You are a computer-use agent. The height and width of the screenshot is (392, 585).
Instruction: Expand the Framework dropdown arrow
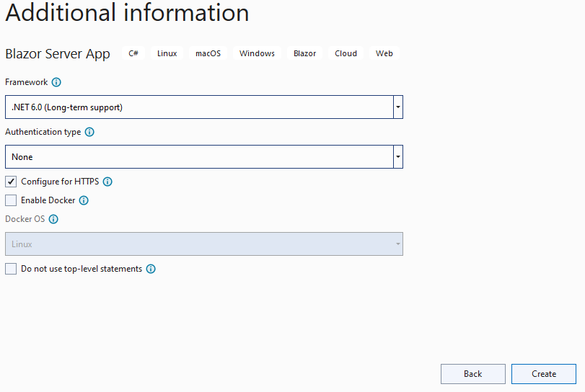click(398, 107)
